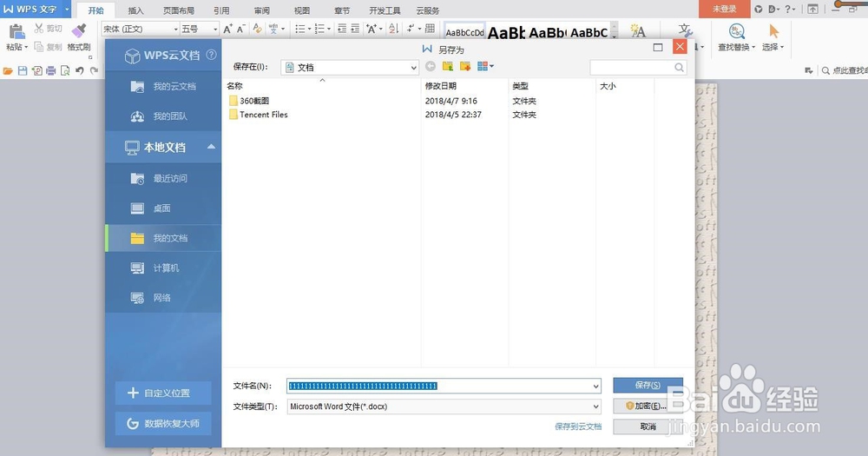Click the redo arrow icon

pos(94,71)
